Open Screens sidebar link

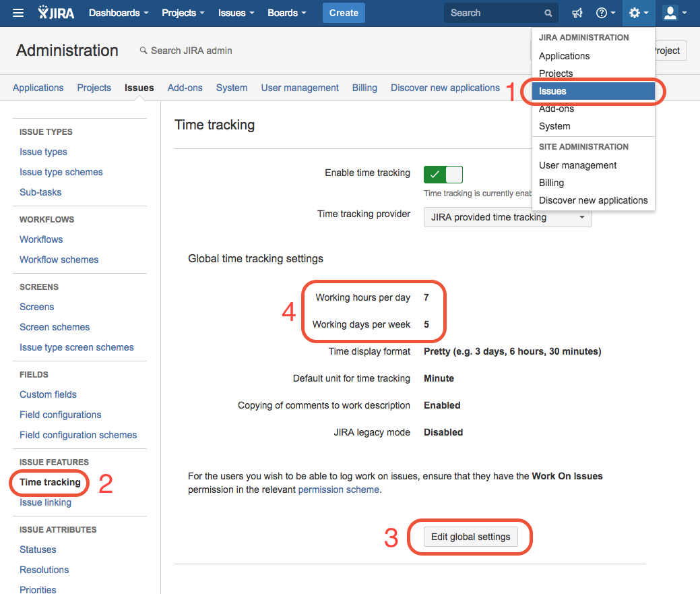[x=36, y=307]
